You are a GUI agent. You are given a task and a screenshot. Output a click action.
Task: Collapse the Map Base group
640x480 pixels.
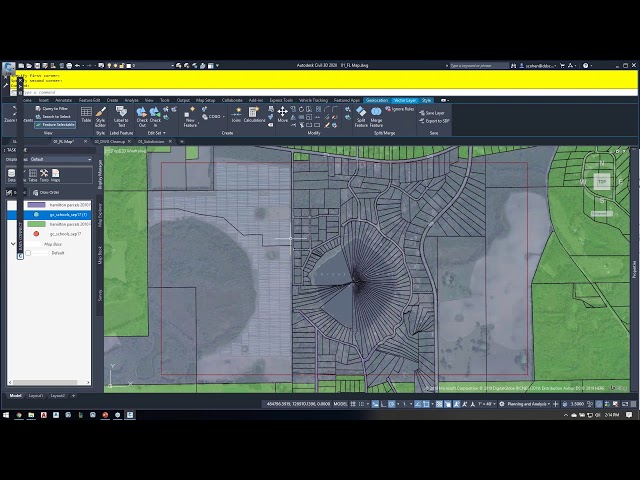click(x=13, y=244)
